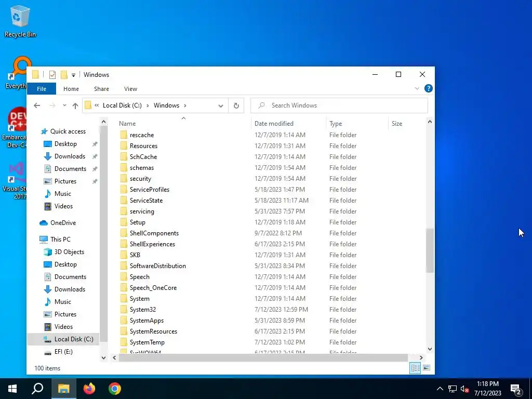Image resolution: width=532 pixels, height=399 pixels.
Task: Select Quick access in navigation pane
Action: pos(68,131)
